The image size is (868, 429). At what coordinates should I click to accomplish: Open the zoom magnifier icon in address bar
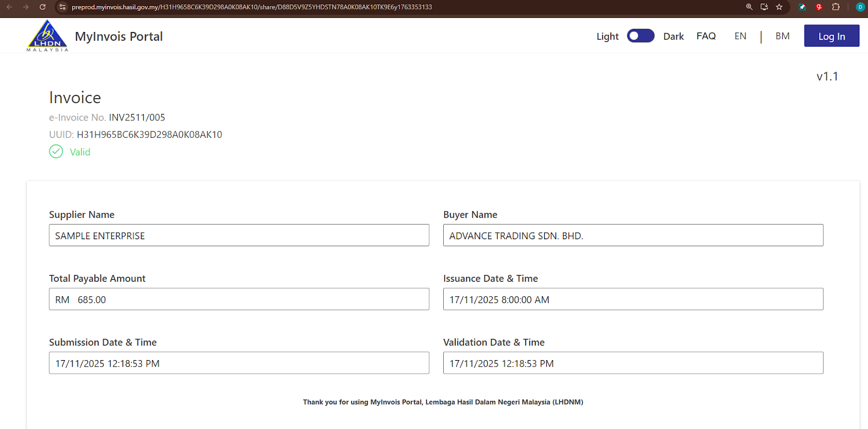point(749,7)
